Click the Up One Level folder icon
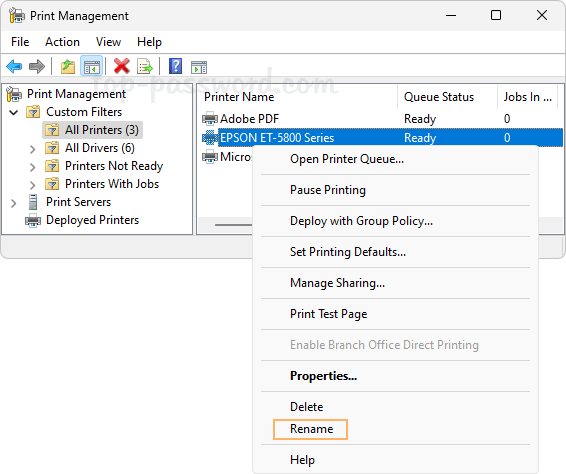The height and width of the screenshot is (474, 566). click(x=68, y=67)
